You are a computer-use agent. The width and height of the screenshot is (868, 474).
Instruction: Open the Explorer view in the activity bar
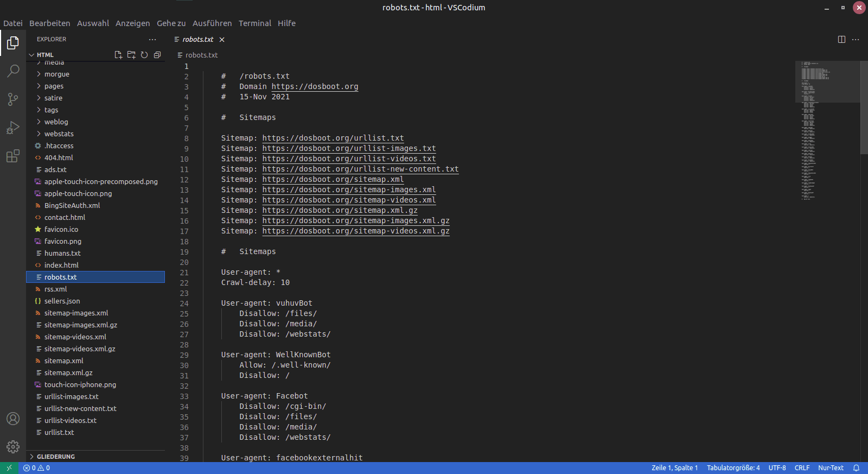coord(13,43)
